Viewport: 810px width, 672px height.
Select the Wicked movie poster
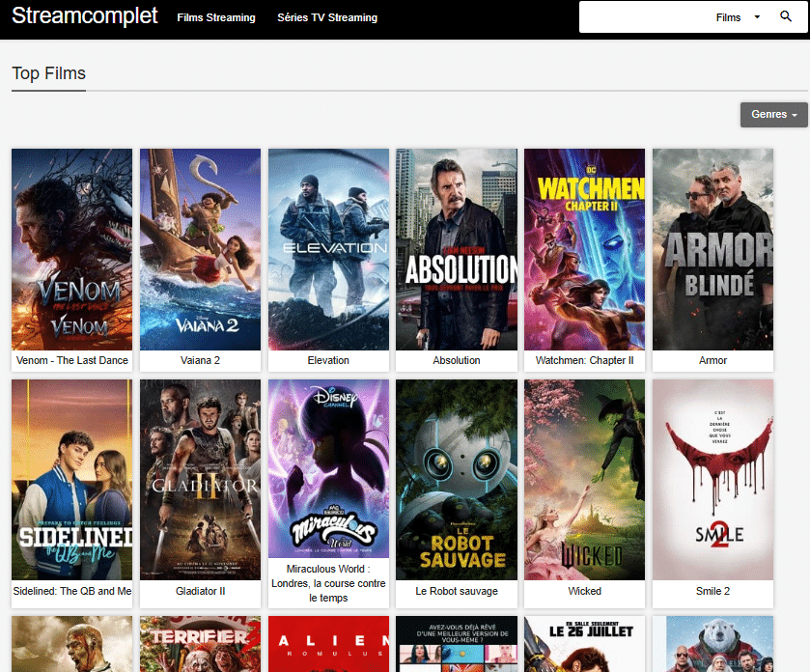pyautogui.click(x=585, y=480)
